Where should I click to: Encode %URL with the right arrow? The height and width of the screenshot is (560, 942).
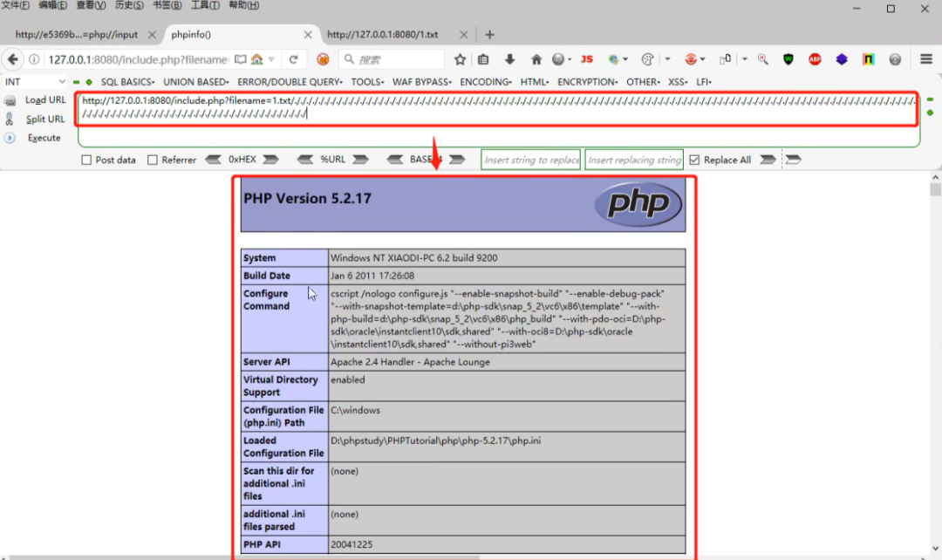[360, 160]
